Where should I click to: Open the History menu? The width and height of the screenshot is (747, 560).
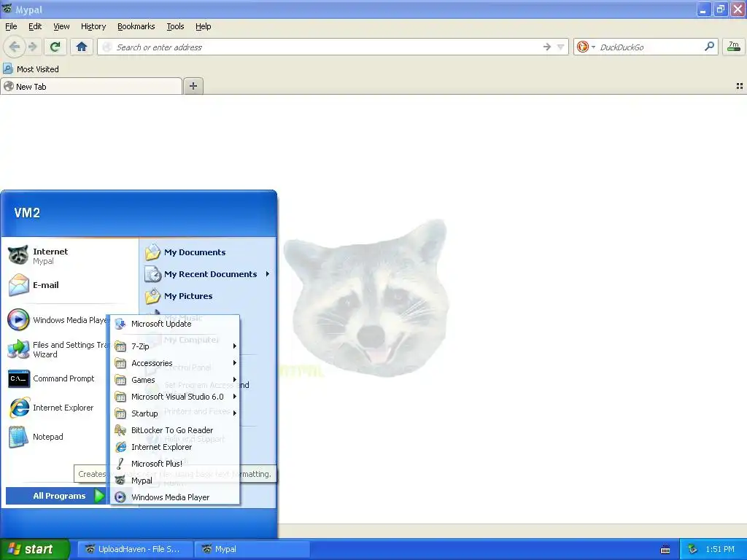click(93, 26)
